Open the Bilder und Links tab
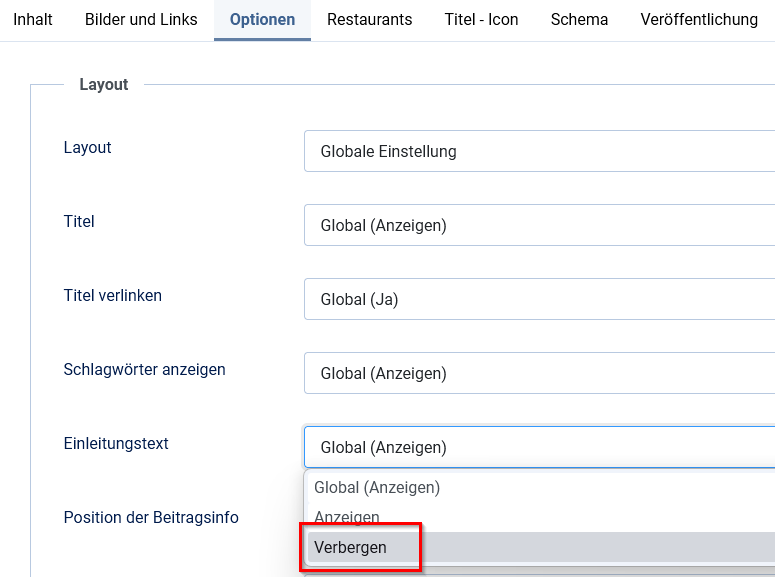This screenshot has height=577, width=775. pos(141,20)
